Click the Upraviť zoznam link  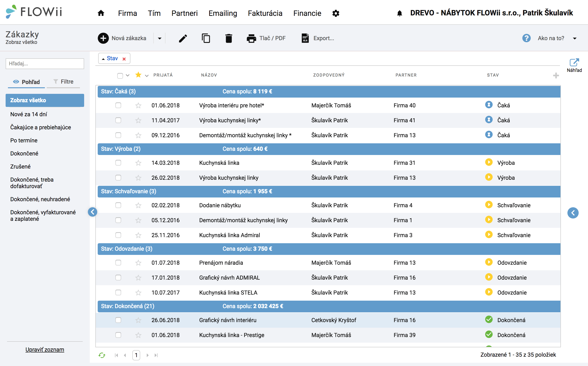pyautogui.click(x=45, y=349)
